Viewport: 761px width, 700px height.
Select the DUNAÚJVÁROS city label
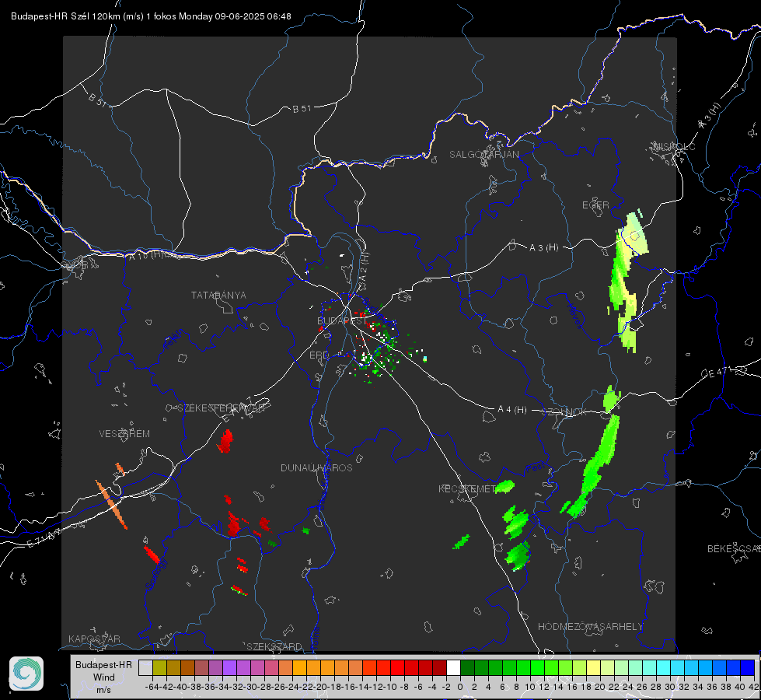click(x=316, y=467)
